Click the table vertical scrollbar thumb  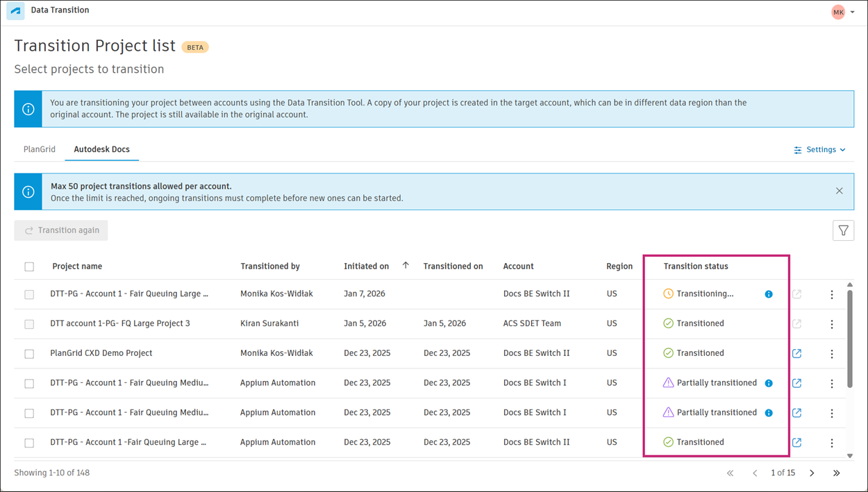tap(850, 339)
